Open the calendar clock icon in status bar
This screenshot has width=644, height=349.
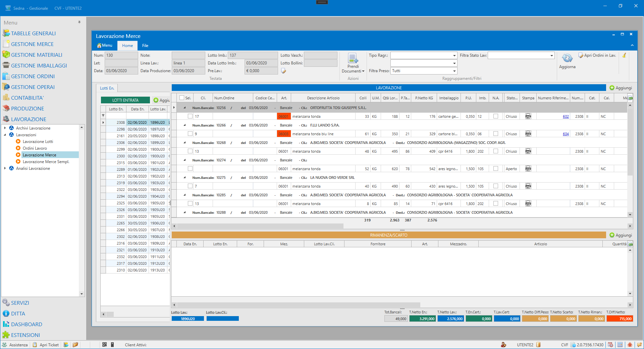[610, 345]
